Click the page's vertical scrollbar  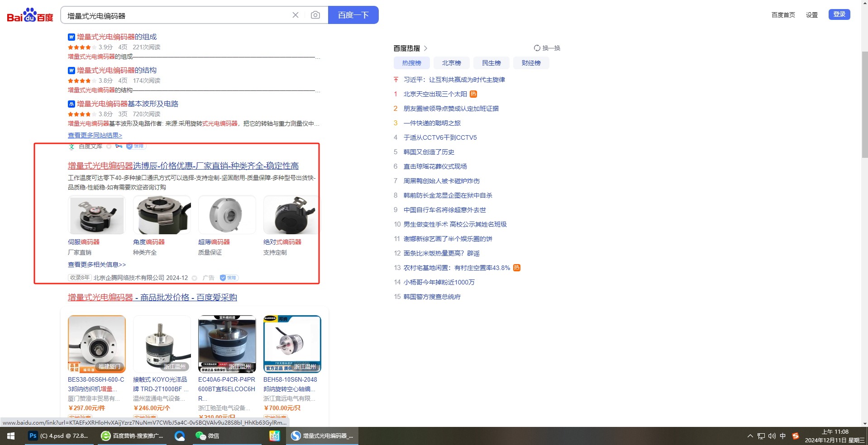(x=865, y=104)
